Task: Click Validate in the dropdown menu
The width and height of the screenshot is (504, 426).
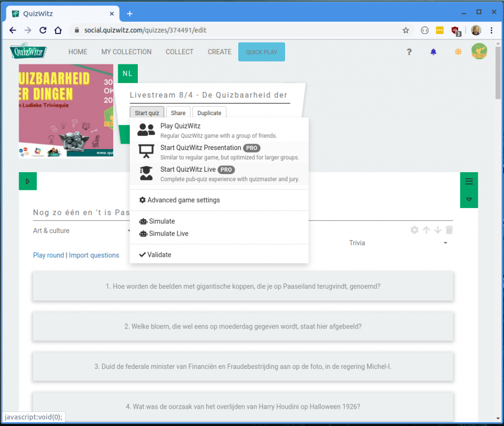Action: coord(219,255)
